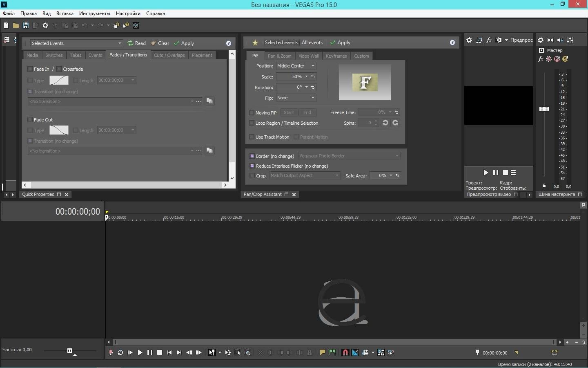Adjust the master bus volume fader
The image size is (588, 368).
[x=544, y=109]
